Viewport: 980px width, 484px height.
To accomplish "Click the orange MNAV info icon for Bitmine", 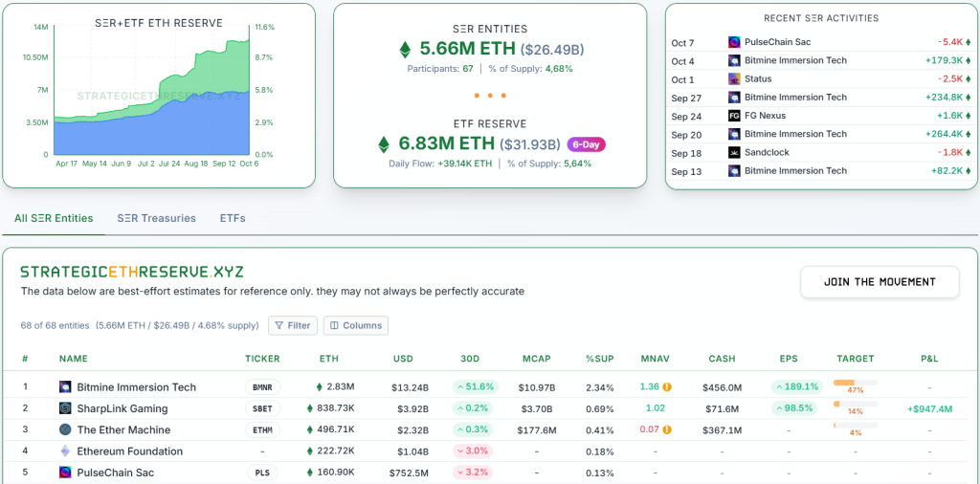I will pyautogui.click(x=667, y=387).
